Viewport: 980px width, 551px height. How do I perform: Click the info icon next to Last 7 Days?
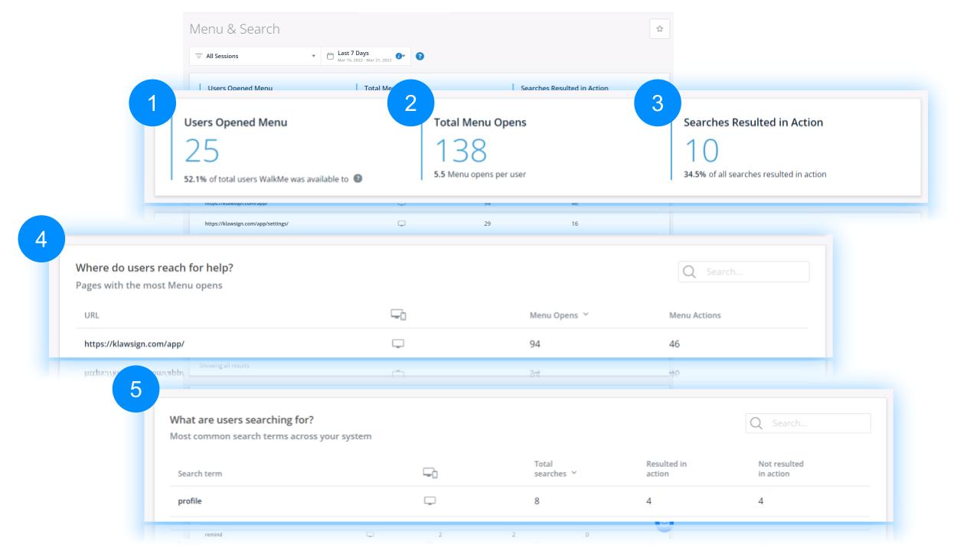coord(400,56)
